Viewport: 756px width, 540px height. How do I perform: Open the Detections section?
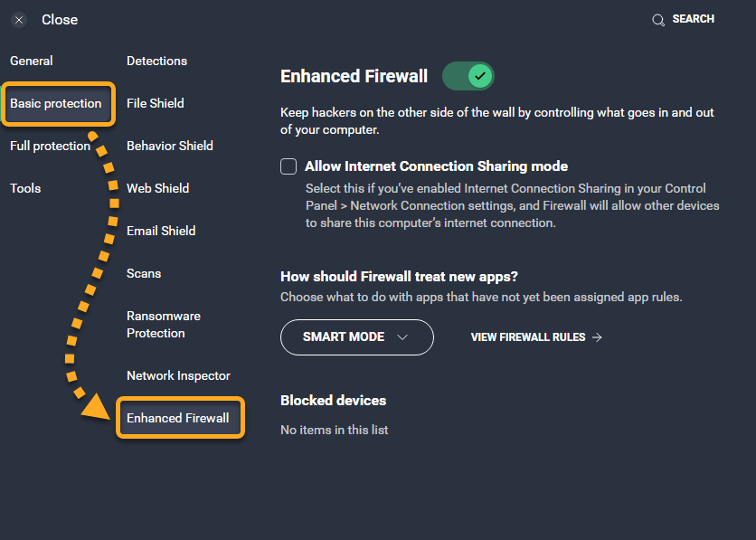tap(156, 61)
